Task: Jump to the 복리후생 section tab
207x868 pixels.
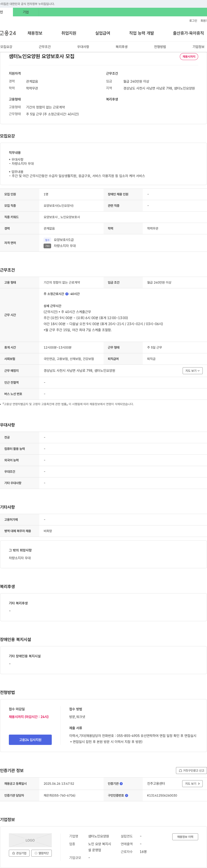Action: (122, 47)
